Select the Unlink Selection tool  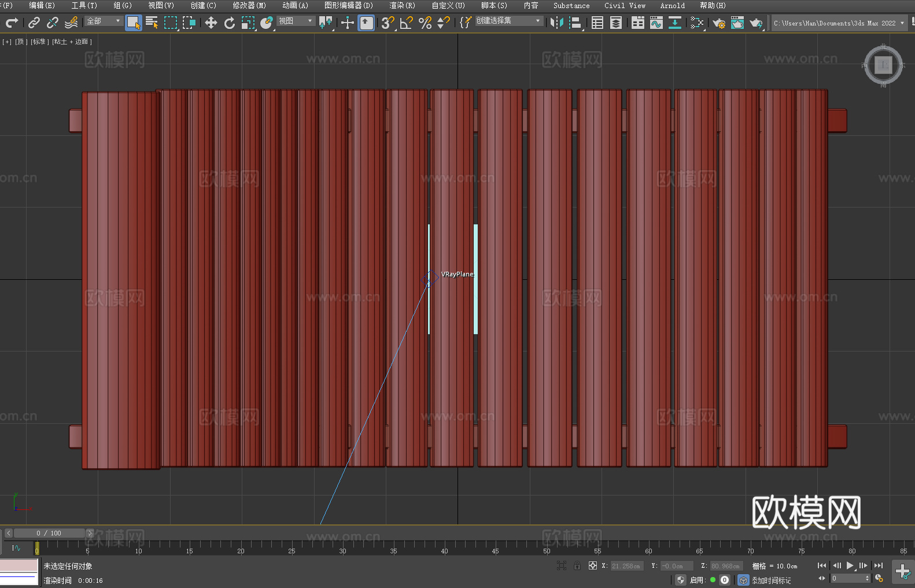coord(53,23)
